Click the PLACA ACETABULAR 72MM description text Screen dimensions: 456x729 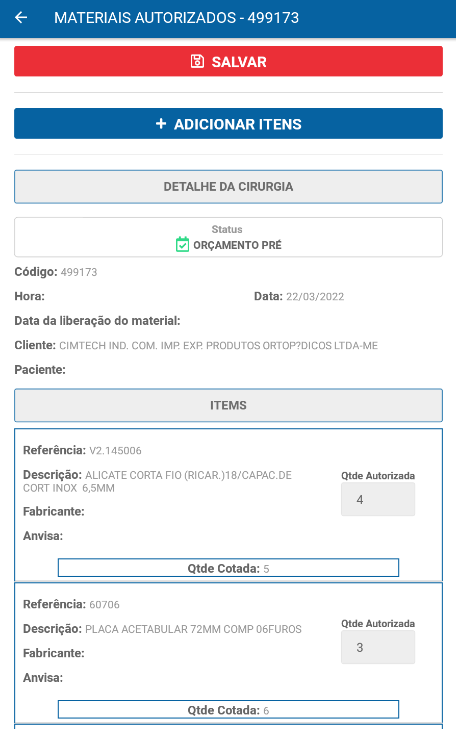tap(193, 629)
